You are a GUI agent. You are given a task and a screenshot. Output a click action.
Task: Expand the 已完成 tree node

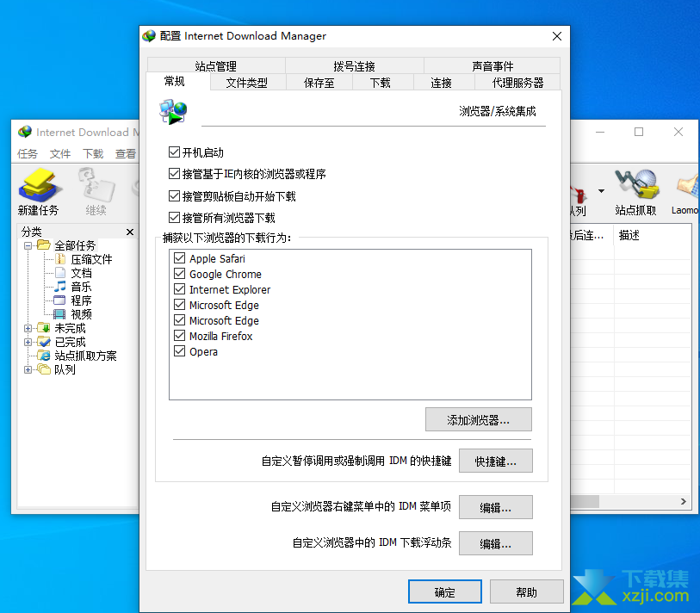[x=28, y=342]
